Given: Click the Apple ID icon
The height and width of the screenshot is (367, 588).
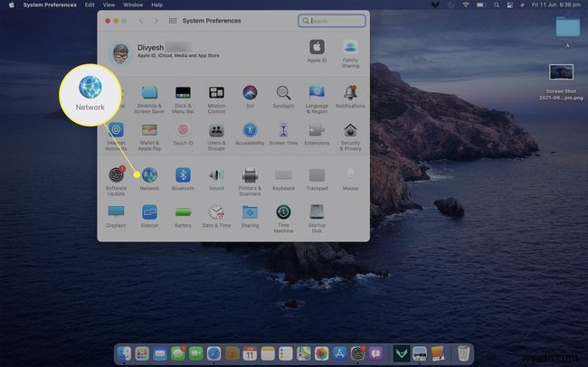Looking at the screenshot, I should click(x=317, y=46).
